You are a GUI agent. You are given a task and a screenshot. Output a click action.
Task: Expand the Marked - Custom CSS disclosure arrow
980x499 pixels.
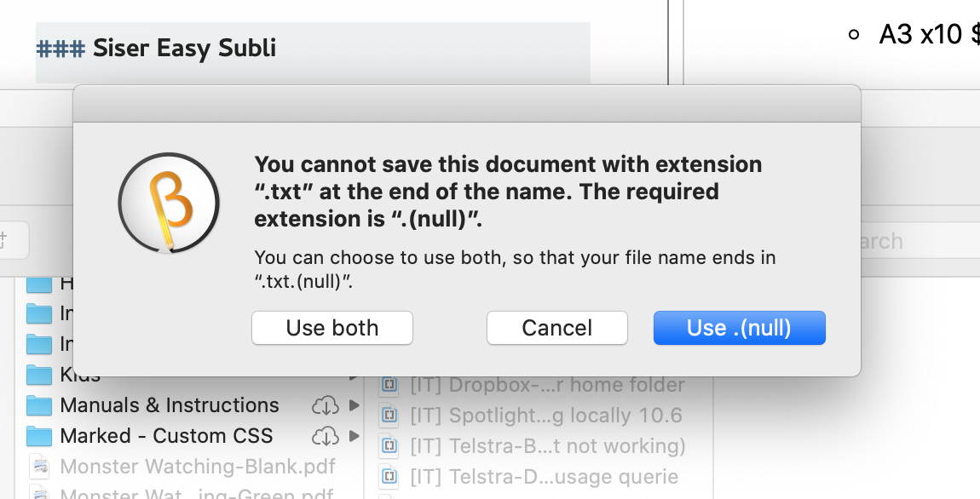pyautogui.click(x=354, y=436)
